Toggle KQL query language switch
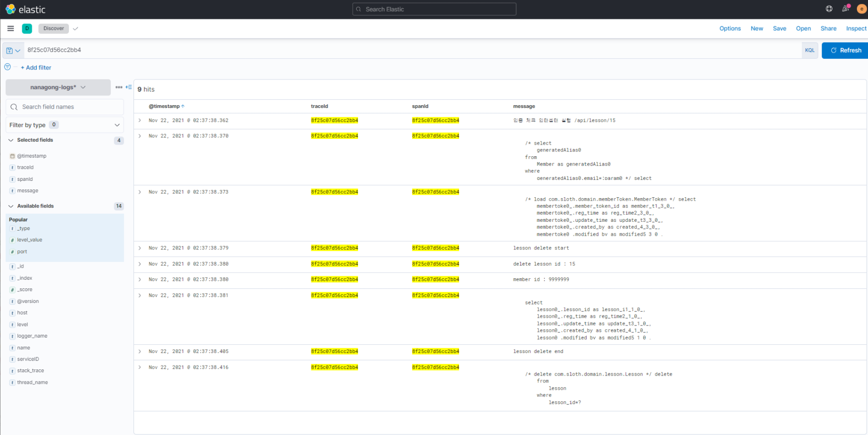This screenshot has height=435, width=868. click(810, 50)
